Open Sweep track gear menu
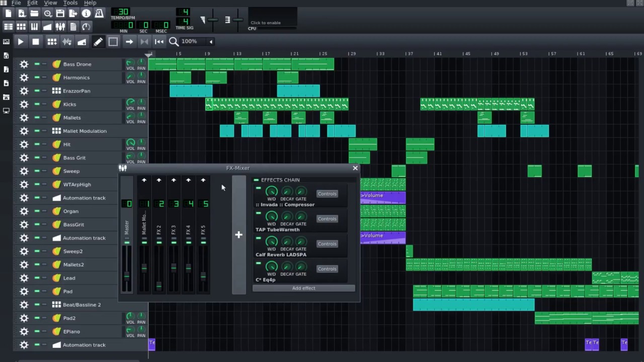Screen dimensions: 644x362 pos(24,171)
